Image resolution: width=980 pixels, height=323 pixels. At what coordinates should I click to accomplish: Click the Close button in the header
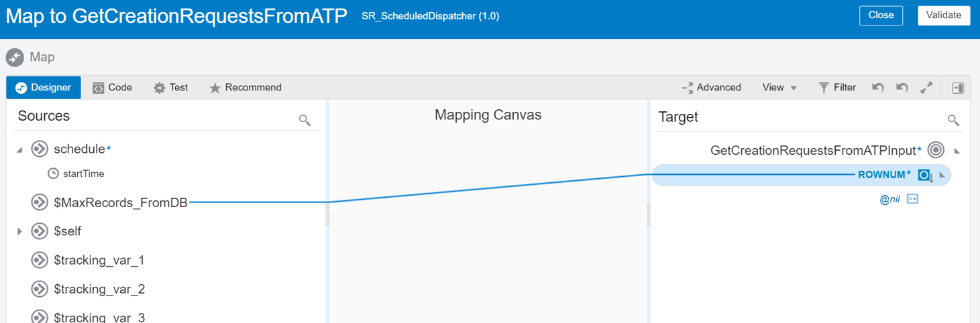coord(881,15)
